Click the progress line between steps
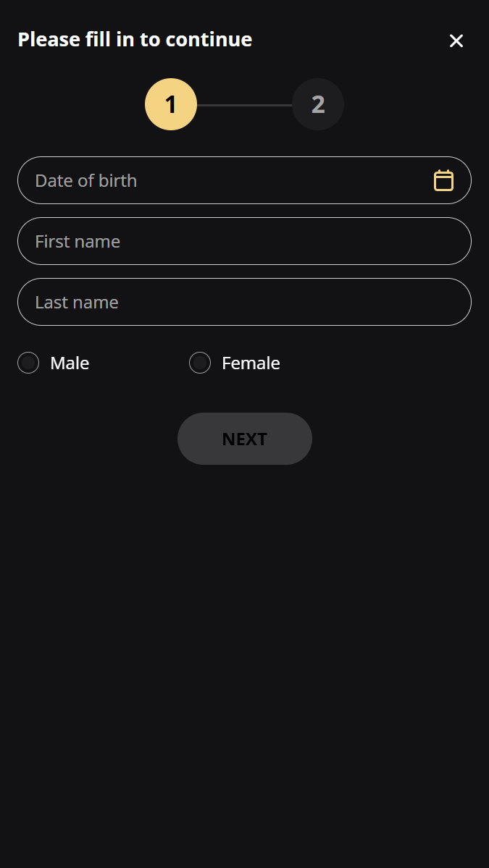The width and height of the screenshot is (489, 868). pos(244,105)
